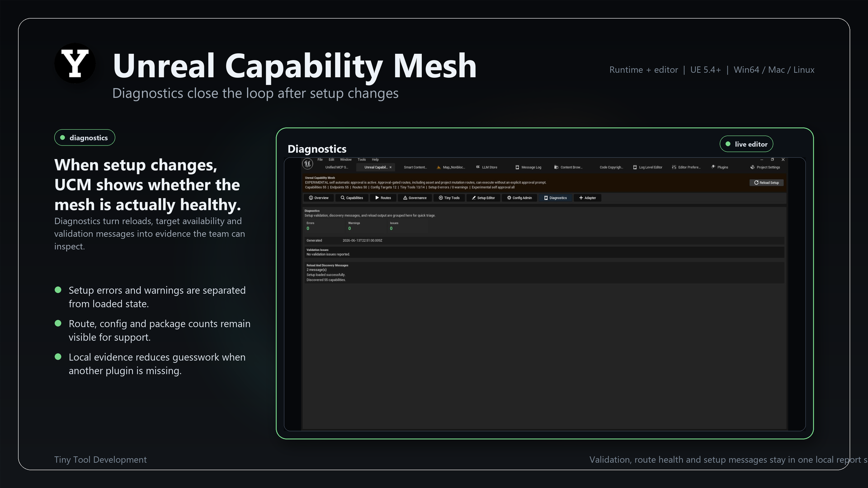This screenshot has width=868, height=488.
Task: Select the Unreal Capabil... editor tab
Action: [x=376, y=167]
